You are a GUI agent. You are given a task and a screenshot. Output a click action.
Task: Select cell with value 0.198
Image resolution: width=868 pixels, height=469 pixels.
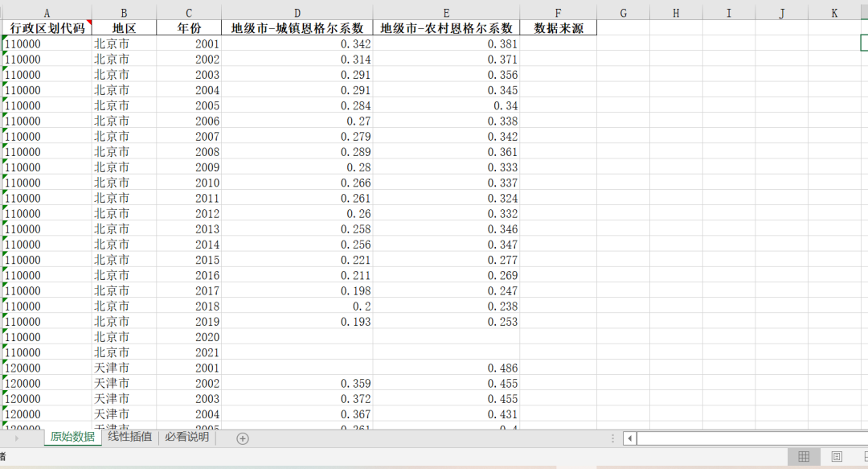[x=297, y=291]
